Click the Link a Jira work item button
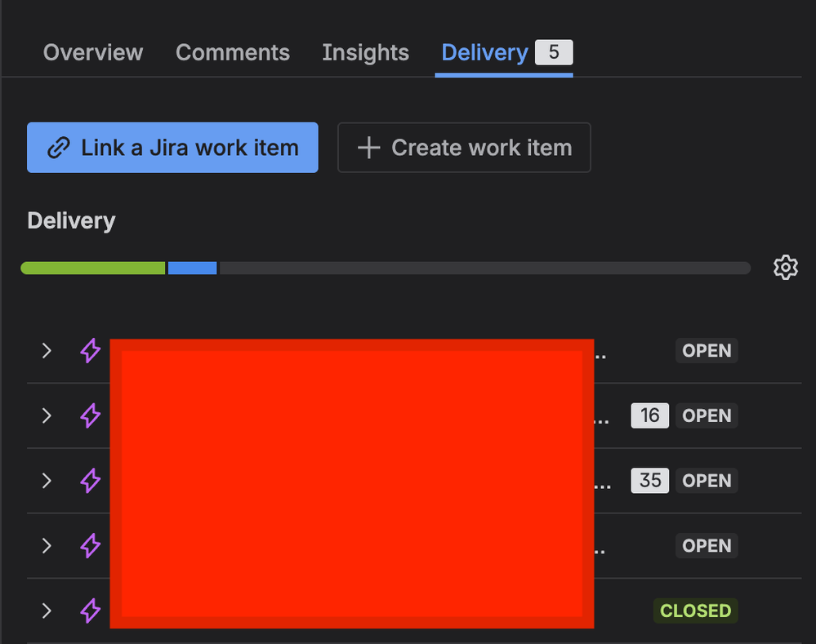 pyautogui.click(x=172, y=148)
